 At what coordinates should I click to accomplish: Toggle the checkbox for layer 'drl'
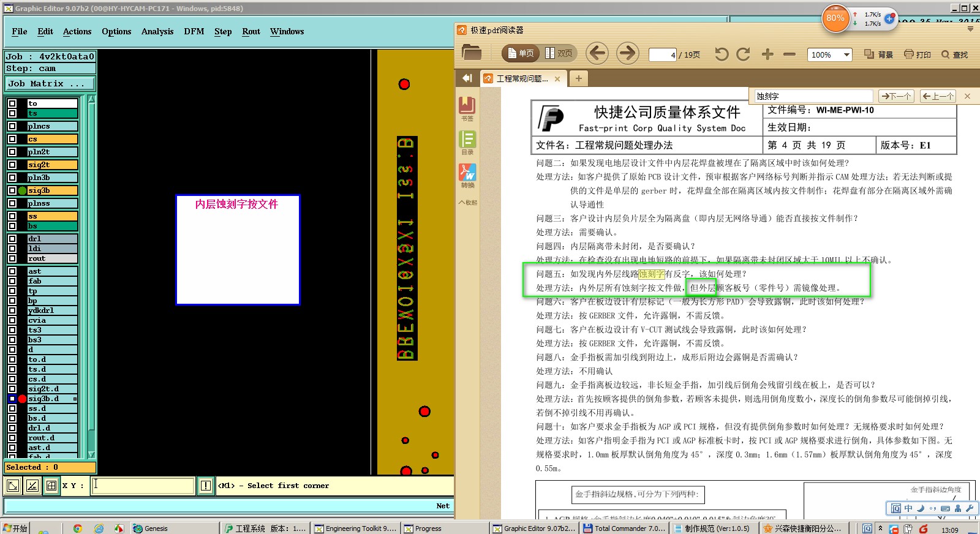pyautogui.click(x=12, y=239)
